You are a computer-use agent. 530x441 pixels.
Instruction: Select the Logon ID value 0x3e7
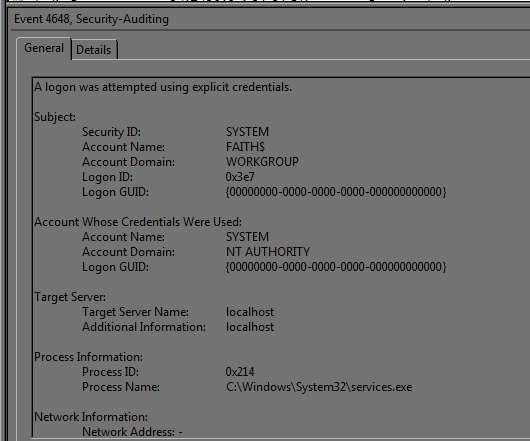(x=240, y=177)
